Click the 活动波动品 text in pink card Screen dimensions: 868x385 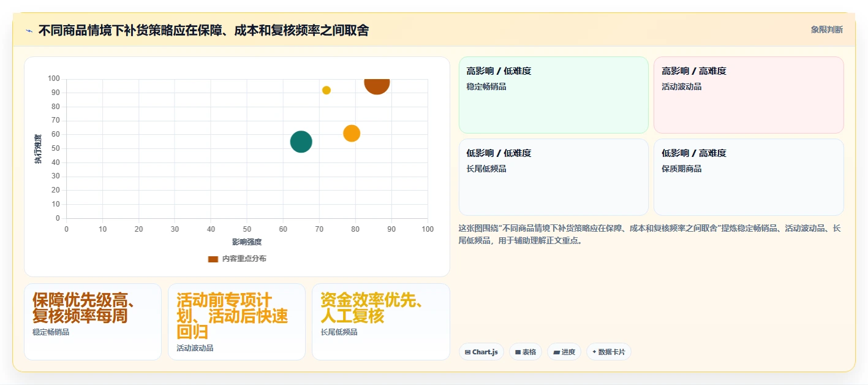pyautogui.click(x=682, y=87)
